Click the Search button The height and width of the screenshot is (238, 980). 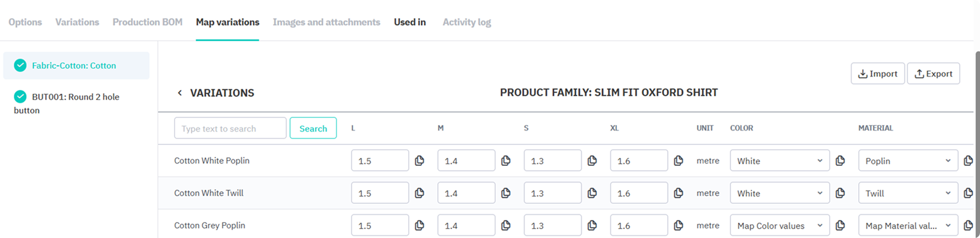pos(313,128)
